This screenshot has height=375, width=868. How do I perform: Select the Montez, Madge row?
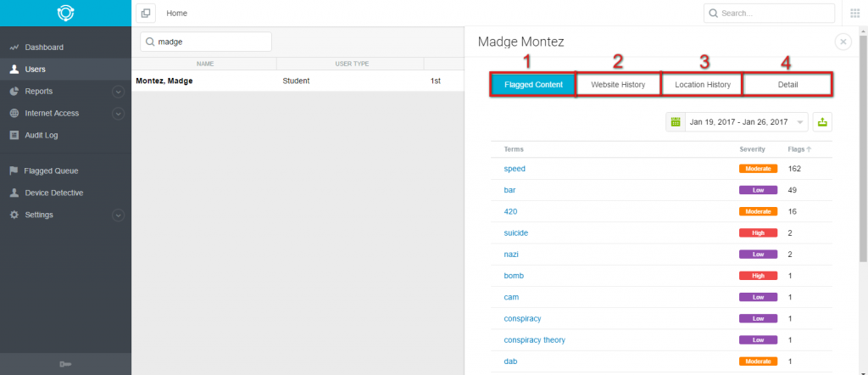pyautogui.click(x=298, y=81)
